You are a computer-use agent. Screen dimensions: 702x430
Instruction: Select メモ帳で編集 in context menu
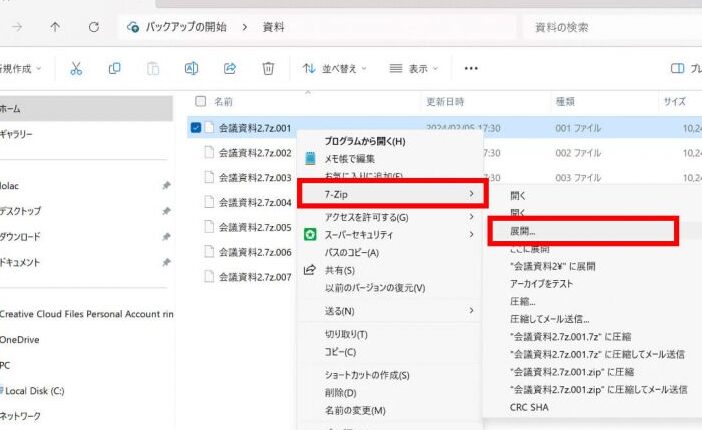[350, 158]
